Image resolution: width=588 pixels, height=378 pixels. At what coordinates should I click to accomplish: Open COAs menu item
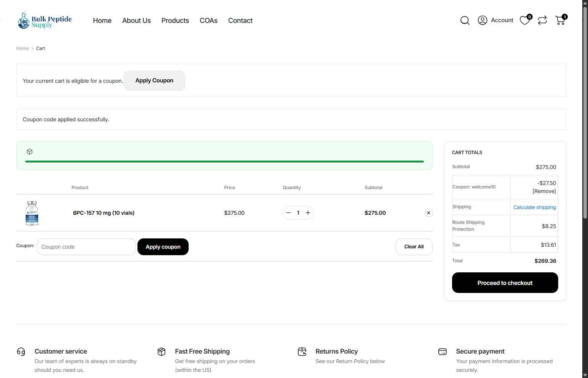point(208,21)
